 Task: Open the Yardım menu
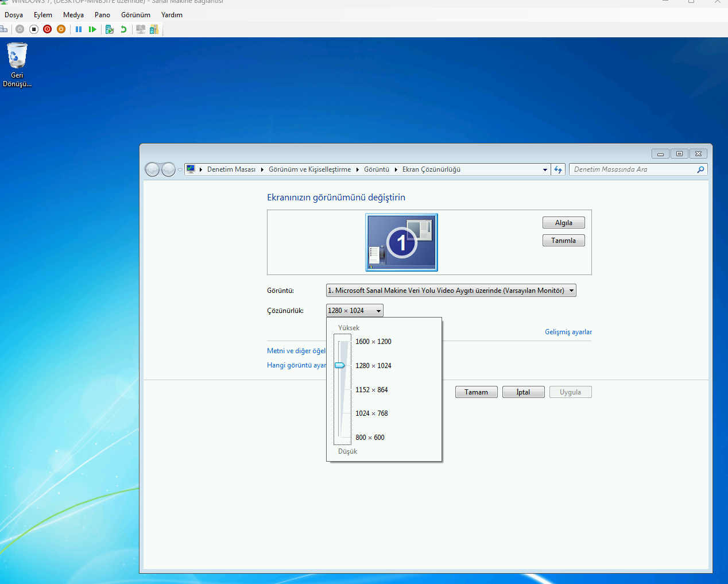click(x=172, y=15)
